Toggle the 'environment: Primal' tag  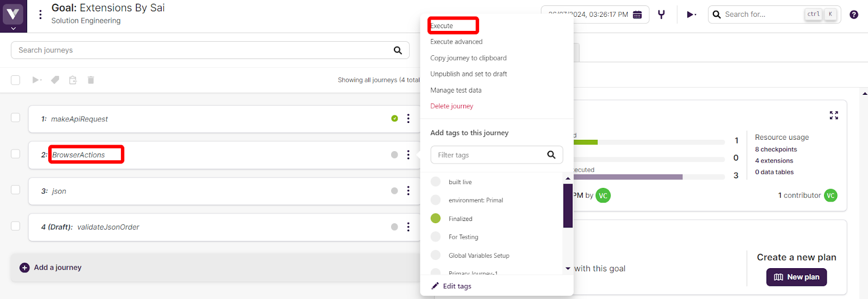tap(436, 200)
